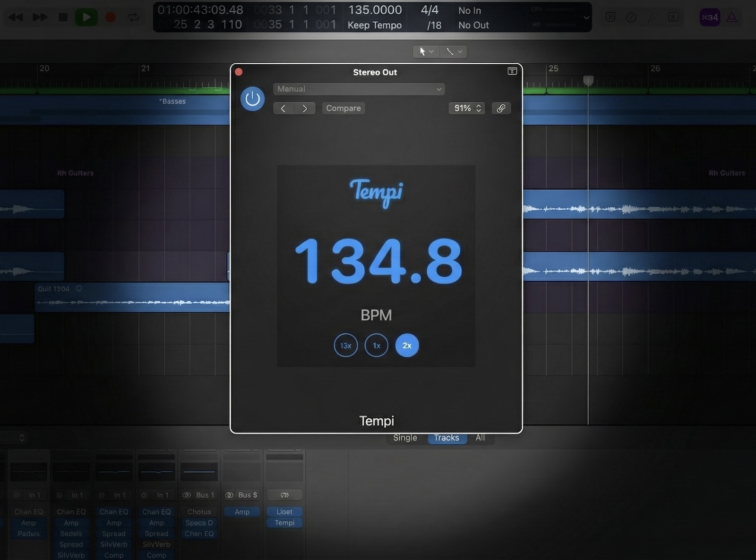The height and width of the screenshot is (560, 756).
Task: Open the Manual preset dropdown
Action: [359, 89]
